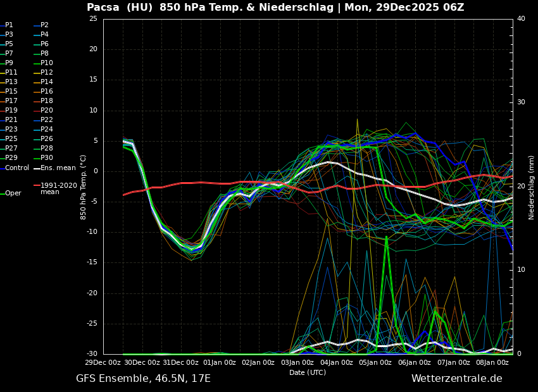Click the 01Jan 00z date label
This screenshot has height=392, width=538.
(220, 363)
